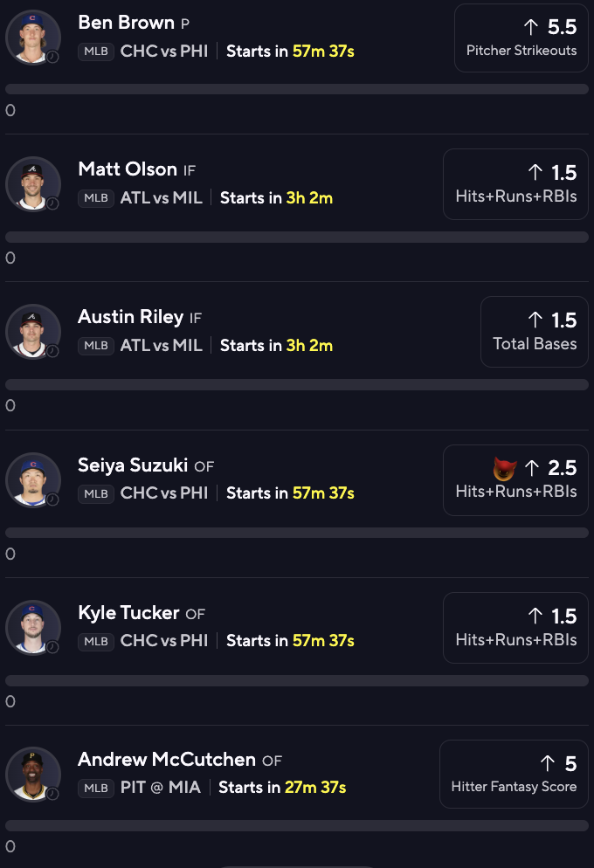594x868 pixels.
Task: Click the clock icon on Ben Brown's avatar
Action: (52, 56)
